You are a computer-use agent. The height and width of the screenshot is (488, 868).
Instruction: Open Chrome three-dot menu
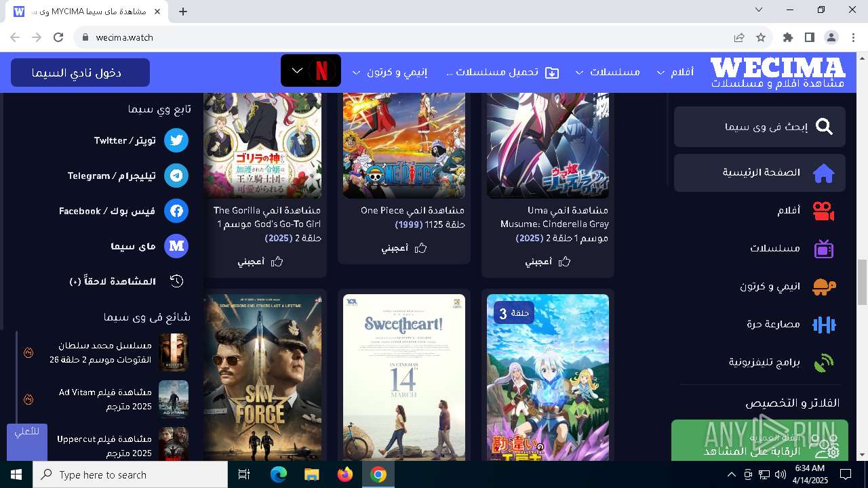click(x=852, y=37)
